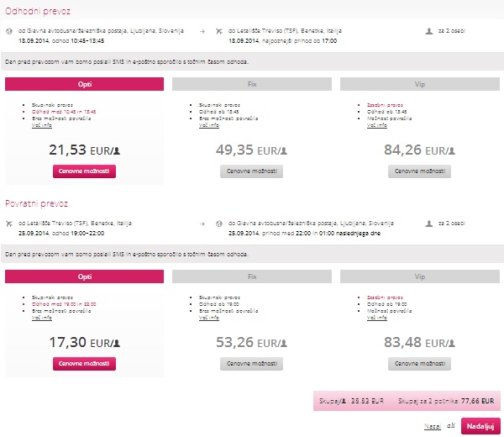504x437 pixels.
Task: Click the airplane icon in return transfer row
Action: tap(9, 224)
